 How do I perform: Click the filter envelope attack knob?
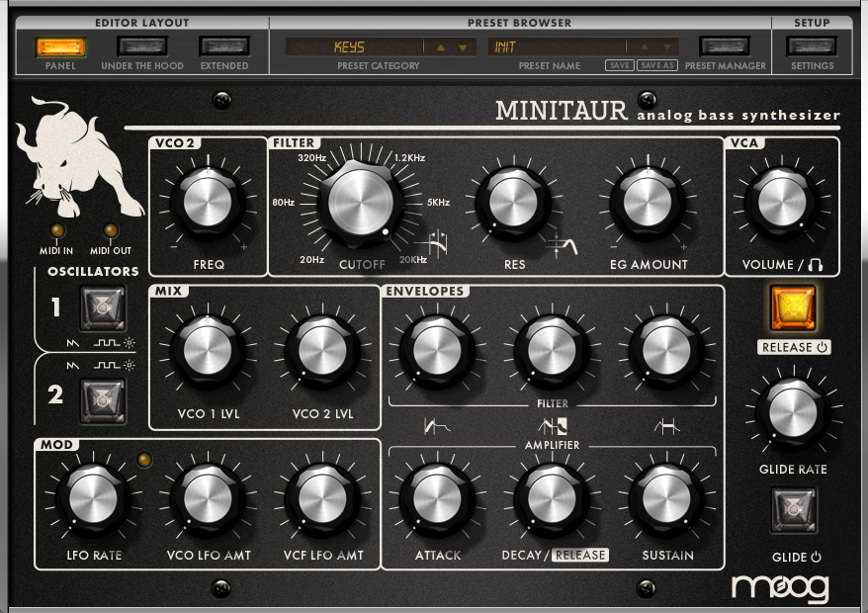click(437, 351)
